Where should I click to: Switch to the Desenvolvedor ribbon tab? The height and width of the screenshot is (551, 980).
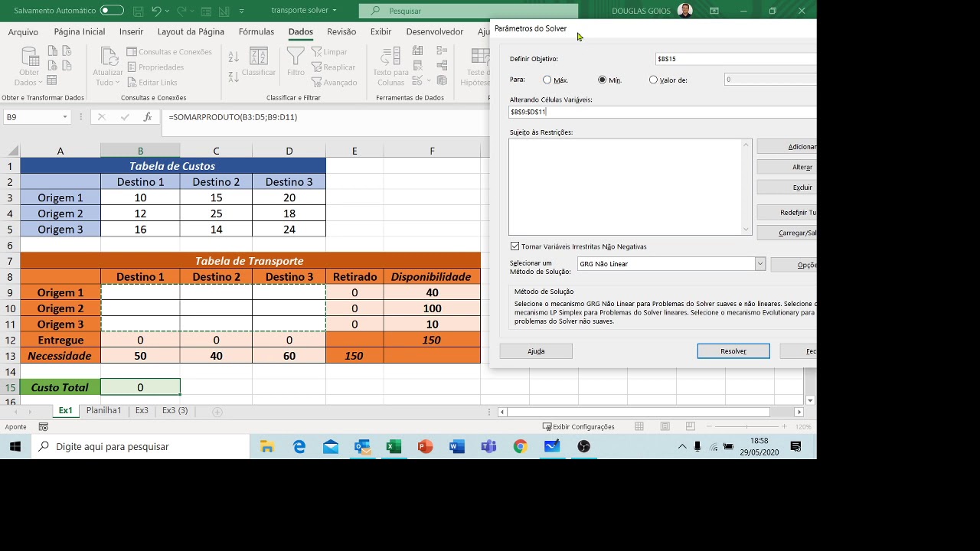click(x=435, y=32)
